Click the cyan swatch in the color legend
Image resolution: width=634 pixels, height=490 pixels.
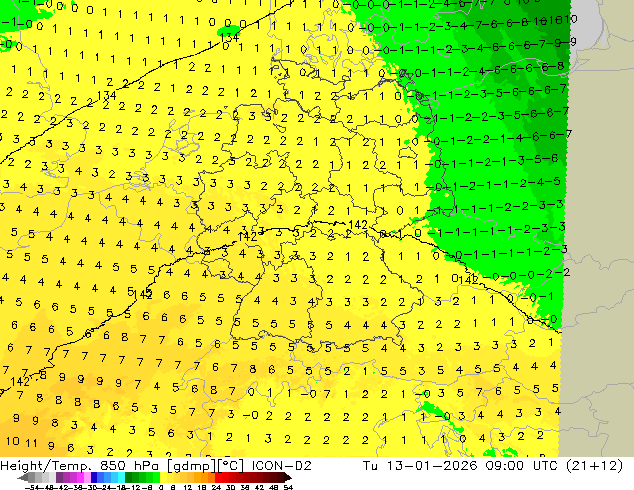121,477
